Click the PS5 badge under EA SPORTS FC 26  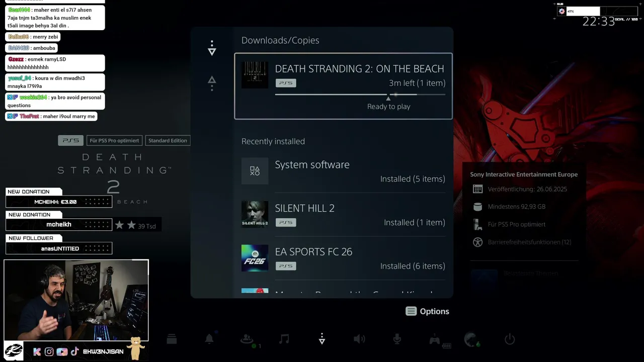286,266
